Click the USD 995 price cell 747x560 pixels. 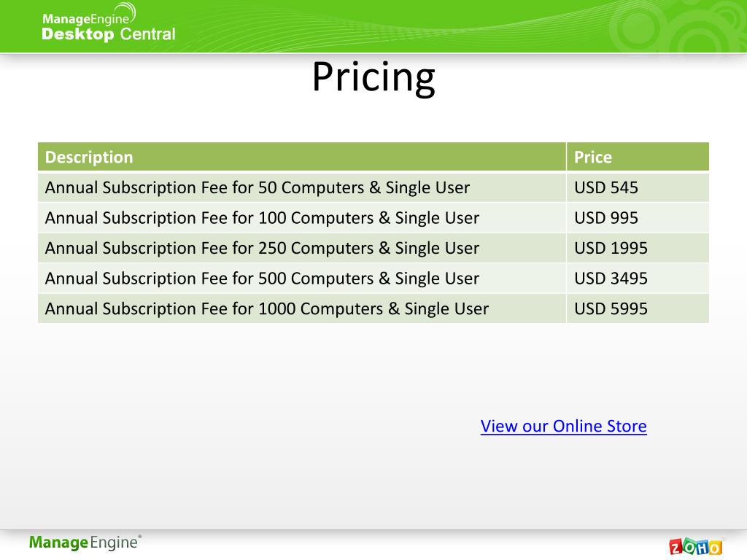[638, 217]
